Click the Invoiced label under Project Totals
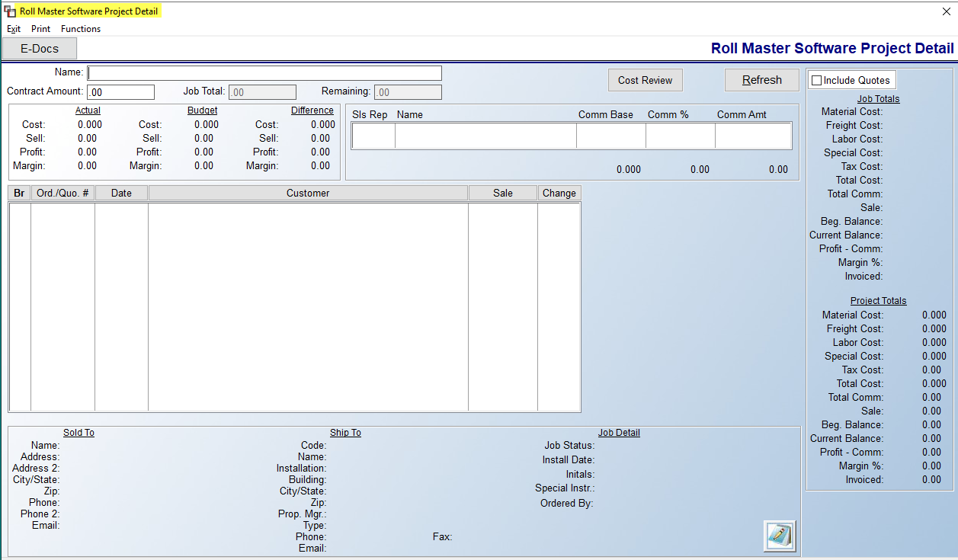The height and width of the screenshot is (560, 958). pyautogui.click(x=864, y=480)
